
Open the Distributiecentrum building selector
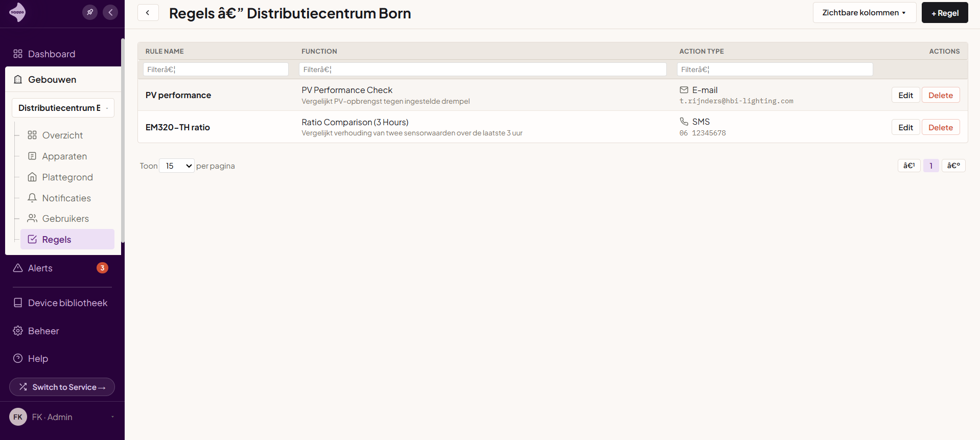tap(63, 108)
